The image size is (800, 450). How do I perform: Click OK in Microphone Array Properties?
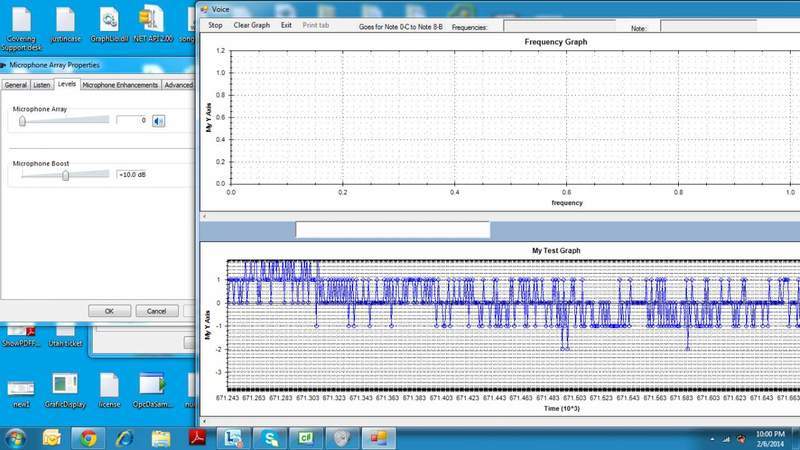[109, 311]
